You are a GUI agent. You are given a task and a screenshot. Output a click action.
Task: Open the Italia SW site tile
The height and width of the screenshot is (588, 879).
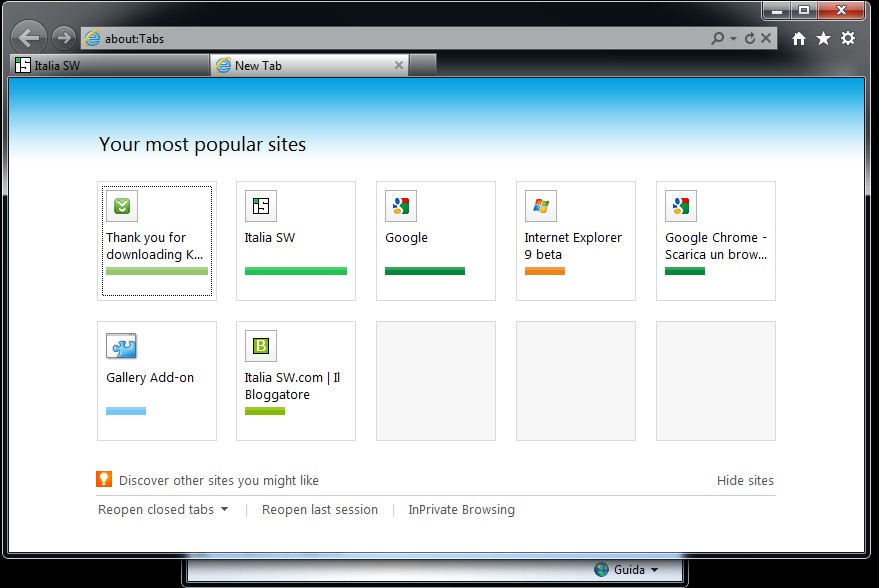296,241
